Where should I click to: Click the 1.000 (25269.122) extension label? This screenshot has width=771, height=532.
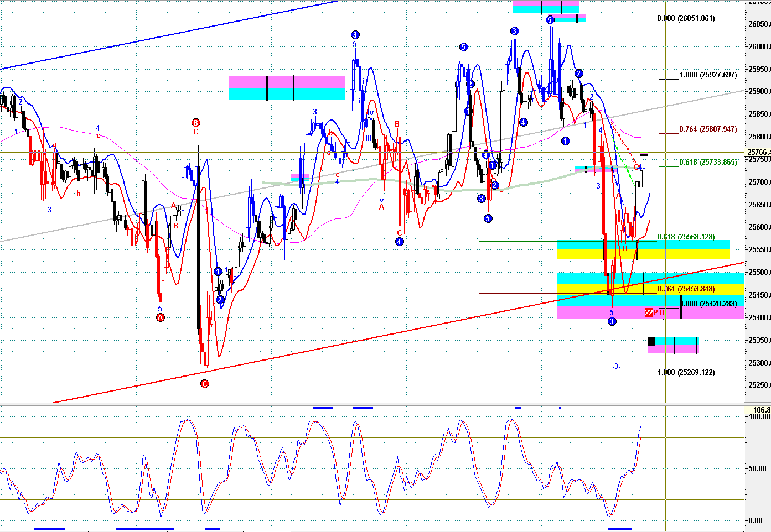[x=686, y=373]
